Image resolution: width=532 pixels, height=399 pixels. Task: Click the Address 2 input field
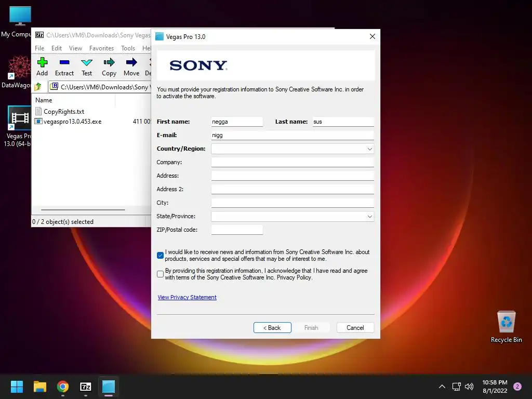292,189
